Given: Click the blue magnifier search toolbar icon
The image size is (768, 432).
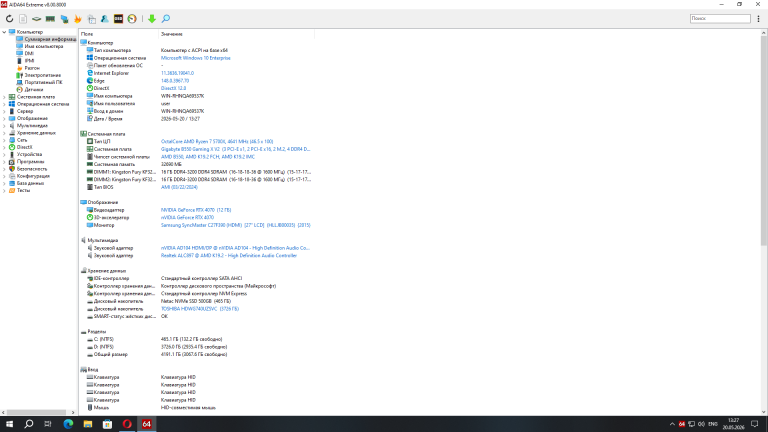Looking at the screenshot, I should (166, 19).
